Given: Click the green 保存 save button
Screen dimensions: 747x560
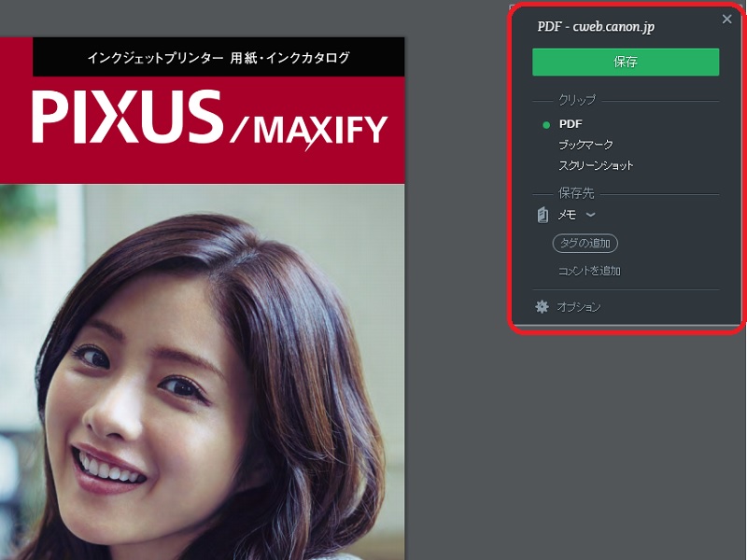Looking at the screenshot, I should pos(626,62).
